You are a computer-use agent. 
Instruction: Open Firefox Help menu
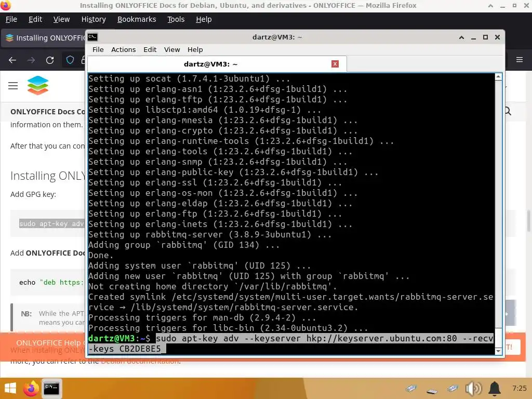coord(204,19)
